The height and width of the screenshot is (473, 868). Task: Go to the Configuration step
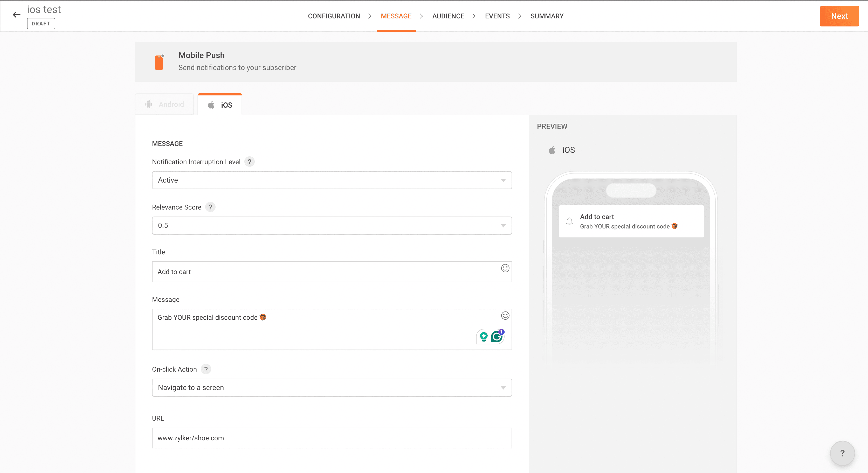click(334, 16)
